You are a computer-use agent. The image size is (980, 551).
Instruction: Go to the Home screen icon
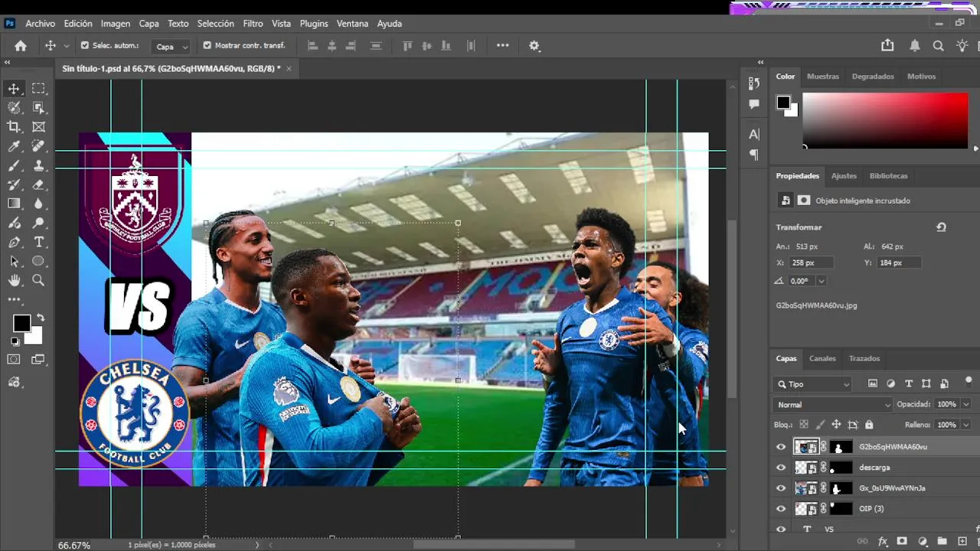pos(21,46)
